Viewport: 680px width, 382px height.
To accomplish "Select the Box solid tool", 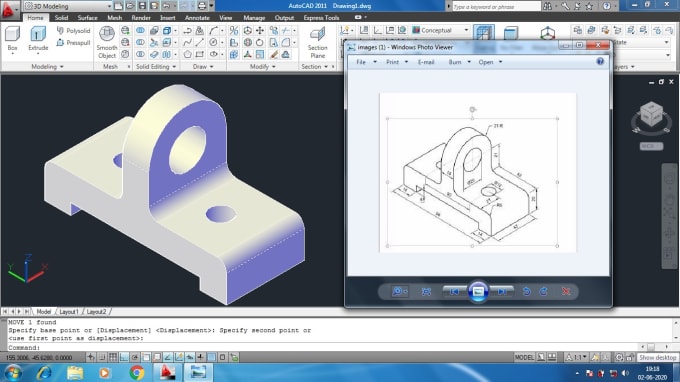I will pos(13,39).
